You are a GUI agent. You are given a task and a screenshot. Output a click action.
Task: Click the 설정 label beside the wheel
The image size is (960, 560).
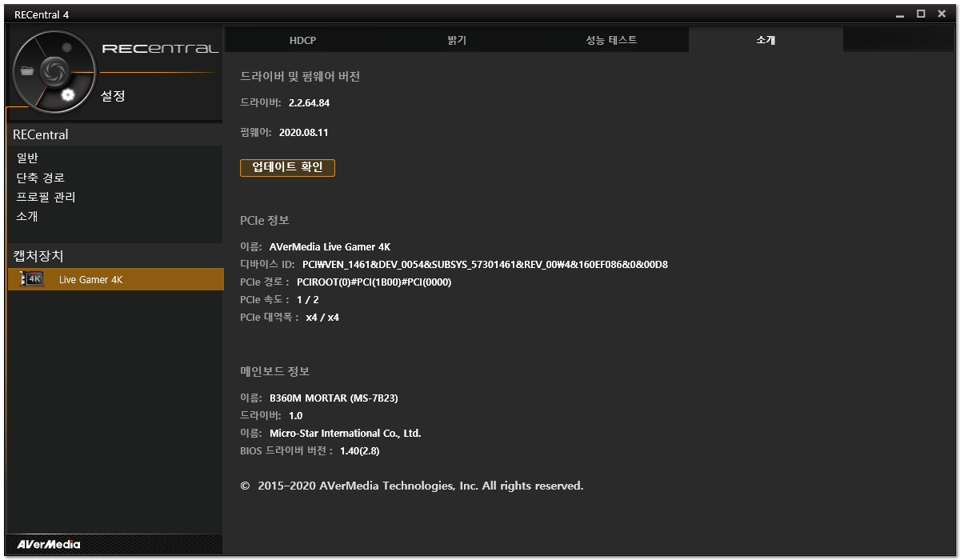[x=113, y=96]
